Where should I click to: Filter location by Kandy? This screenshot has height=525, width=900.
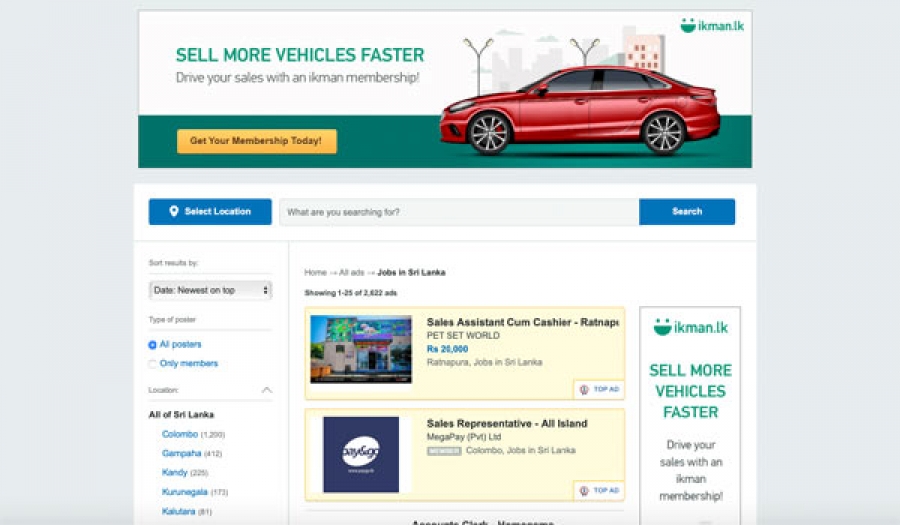(x=174, y=472)
